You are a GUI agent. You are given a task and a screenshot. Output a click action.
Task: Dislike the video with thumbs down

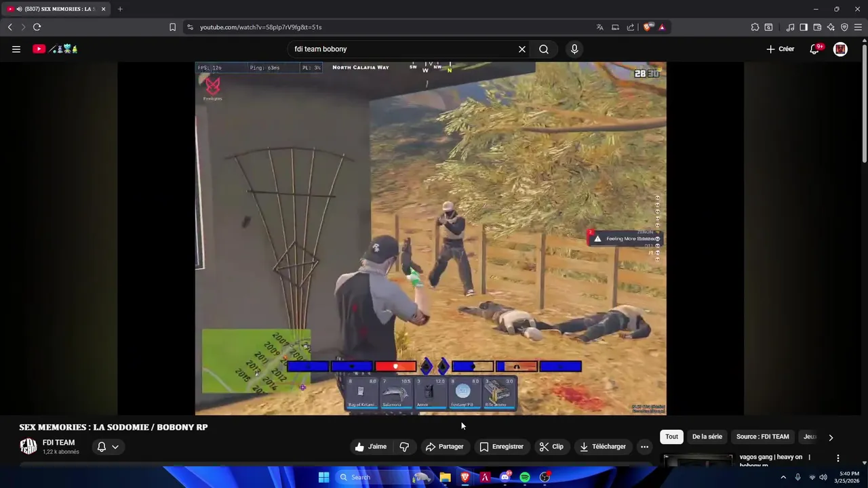click(404, 447)
